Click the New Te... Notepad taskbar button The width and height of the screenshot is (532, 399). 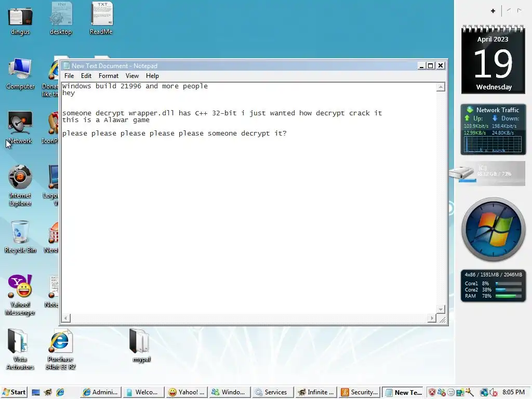point(403,392)
